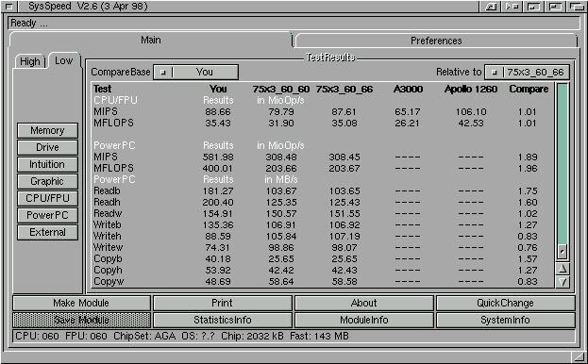Switch to the Main tab
588x364 pixels.
(151, 40)
